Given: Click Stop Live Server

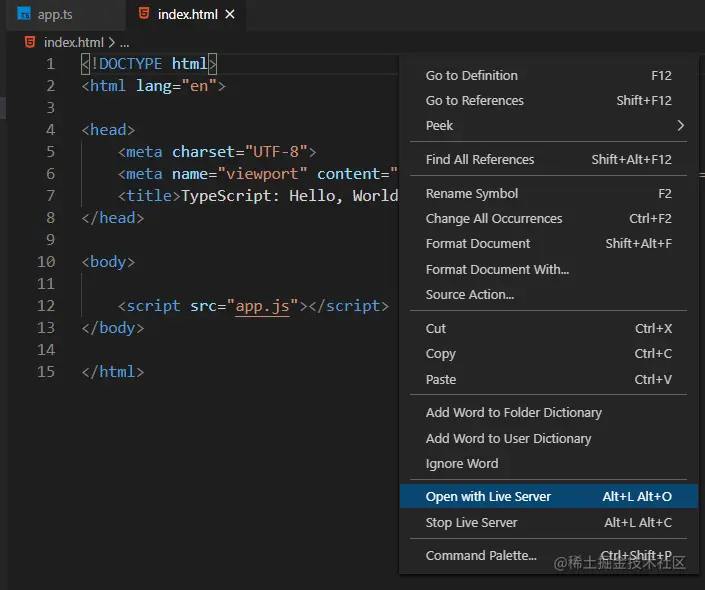Looking at the screenshot, I should tap(549, 523).
